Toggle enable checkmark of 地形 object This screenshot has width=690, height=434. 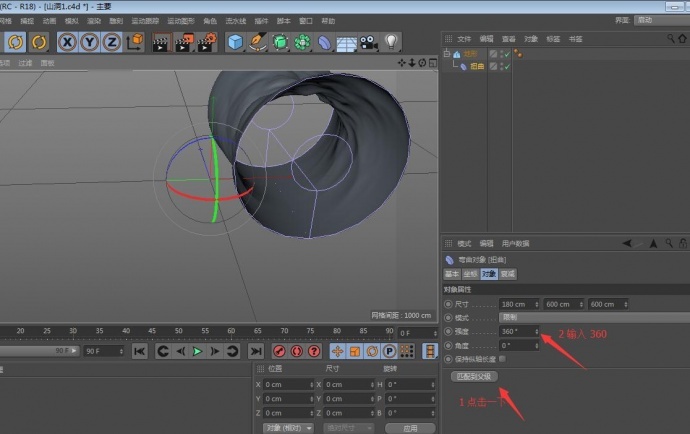(x=507, y=54)
